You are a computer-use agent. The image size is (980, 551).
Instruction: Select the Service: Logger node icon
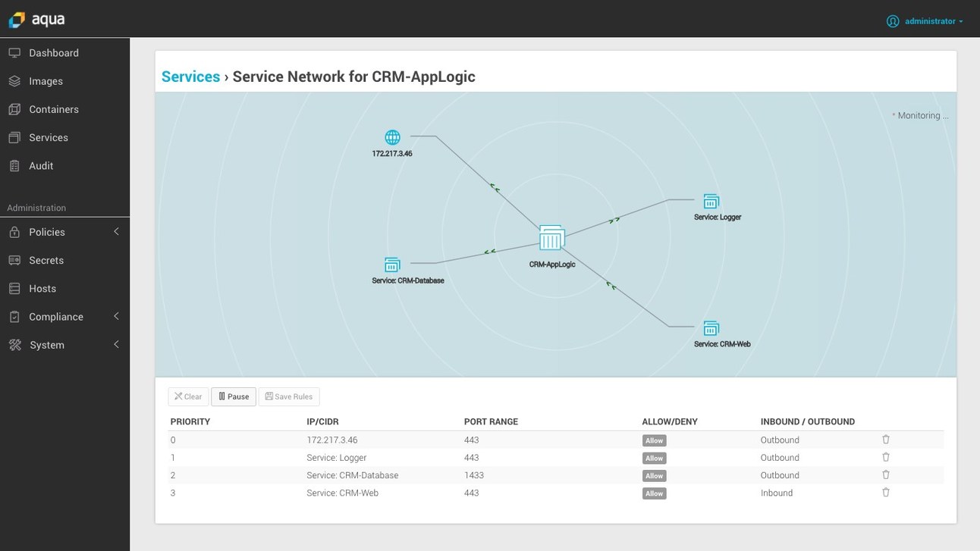[711, 201]
